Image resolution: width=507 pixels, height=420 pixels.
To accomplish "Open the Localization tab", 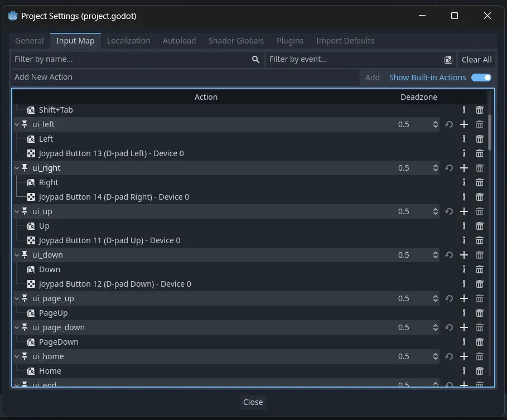I will (x=129, y=41).
